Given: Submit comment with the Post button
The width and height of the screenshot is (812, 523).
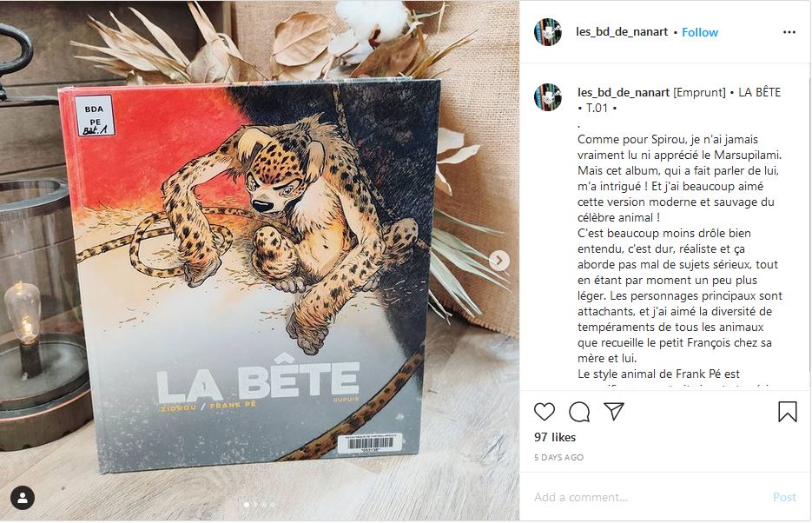Looking at the screenshot, I should [784, 497].
